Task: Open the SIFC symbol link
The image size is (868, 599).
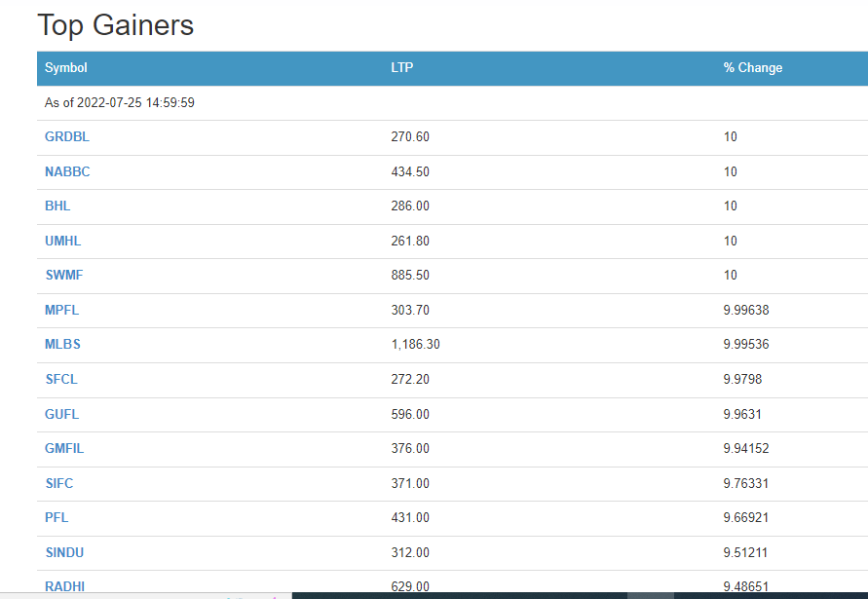Action: [58, 483]
